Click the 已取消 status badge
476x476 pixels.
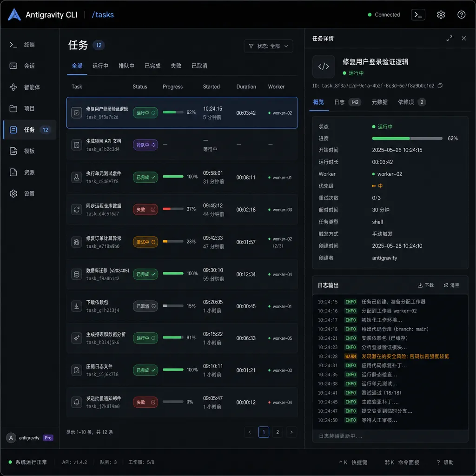point(145,306)
